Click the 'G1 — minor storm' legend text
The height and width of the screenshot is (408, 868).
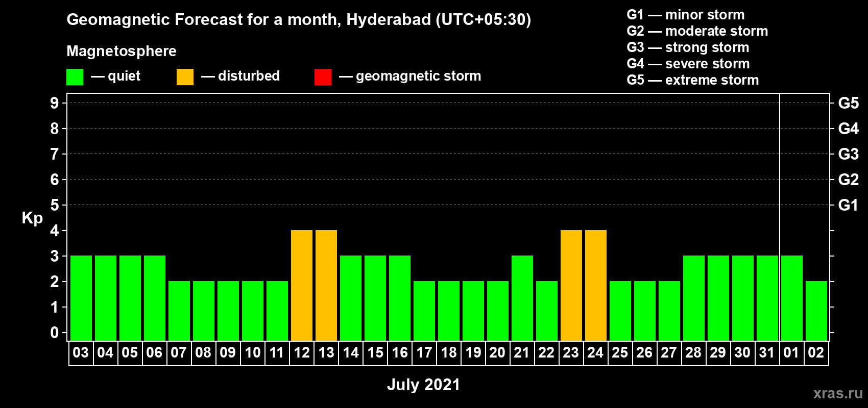[686, 15]
